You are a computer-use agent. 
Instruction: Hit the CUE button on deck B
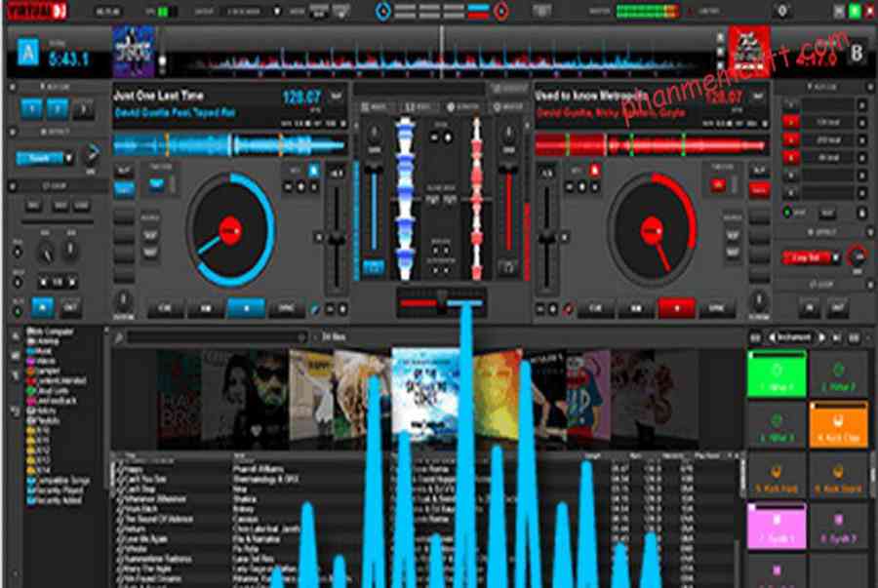[595, 308]
